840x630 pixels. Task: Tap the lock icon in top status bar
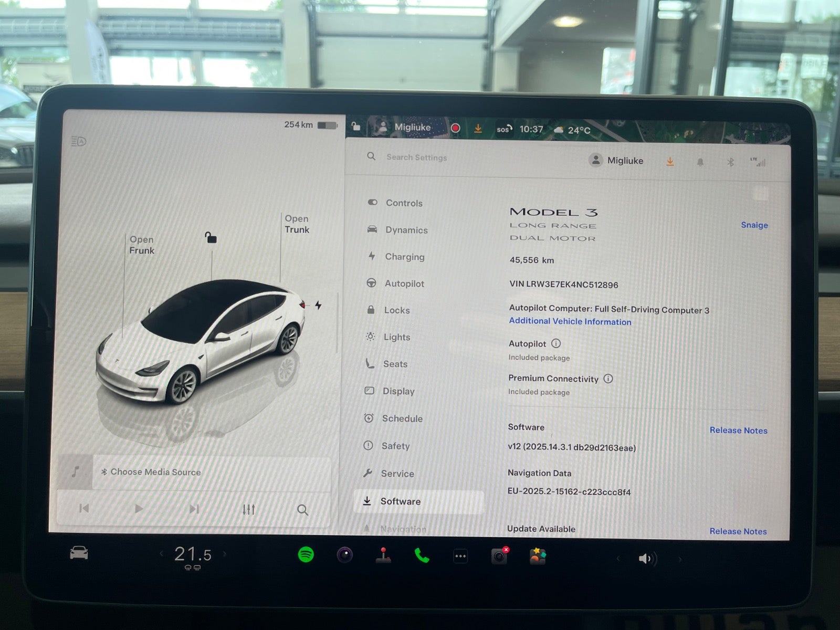click(x=356, y=126)
